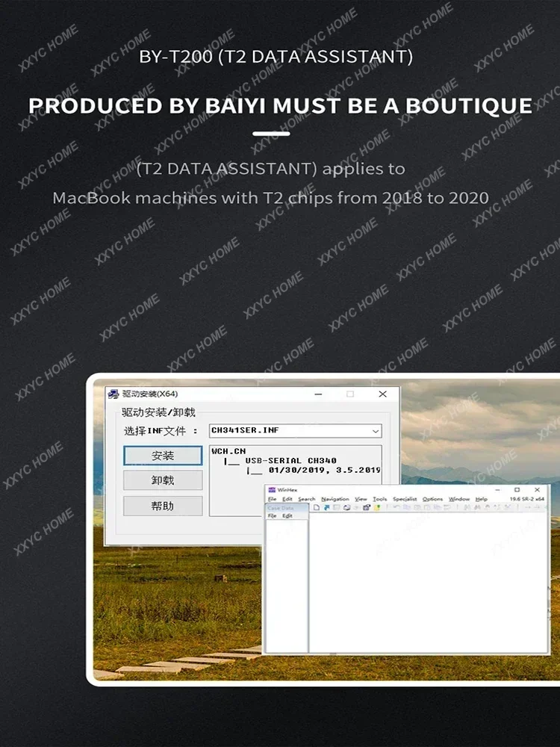Close the WinHex window
The height and width of the screenshot is (747, 560).
[x=537, y=490]
